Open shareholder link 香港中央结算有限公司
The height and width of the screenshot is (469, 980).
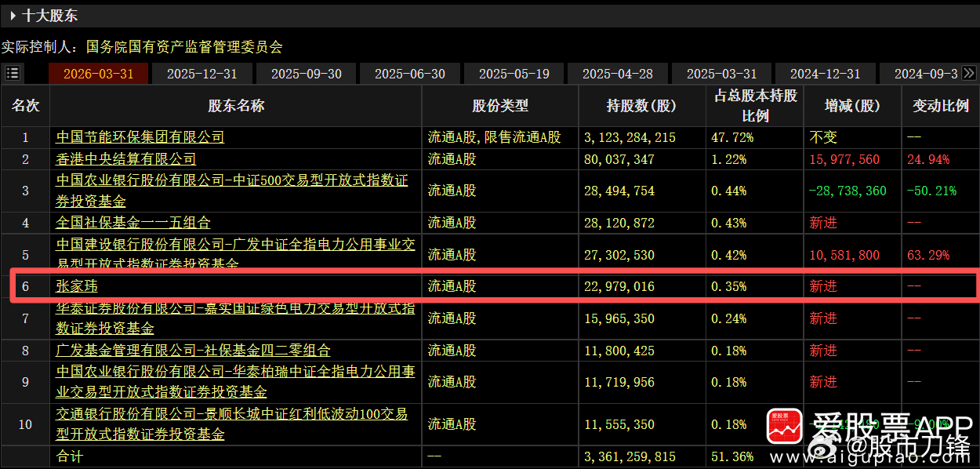[x=126, y=159]
